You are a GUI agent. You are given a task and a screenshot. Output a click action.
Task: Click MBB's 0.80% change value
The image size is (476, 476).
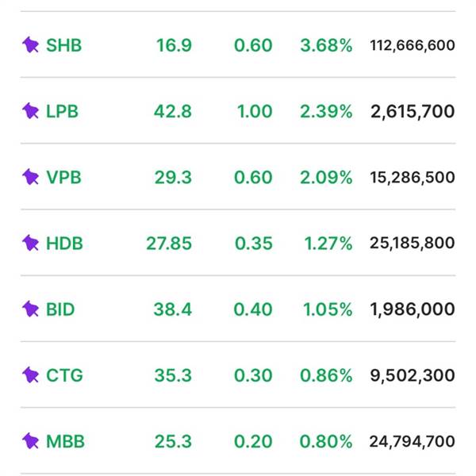[326, 440]
